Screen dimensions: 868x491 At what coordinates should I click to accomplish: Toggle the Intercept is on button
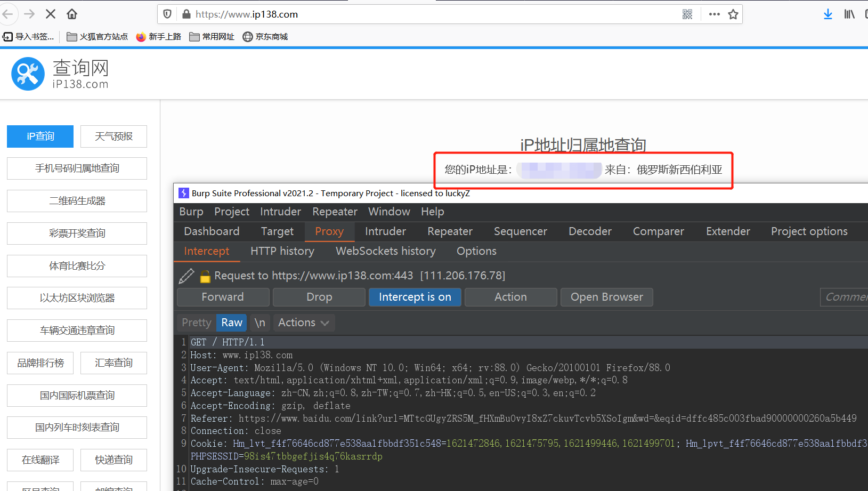pyautogui.click(x=415, y=297)
